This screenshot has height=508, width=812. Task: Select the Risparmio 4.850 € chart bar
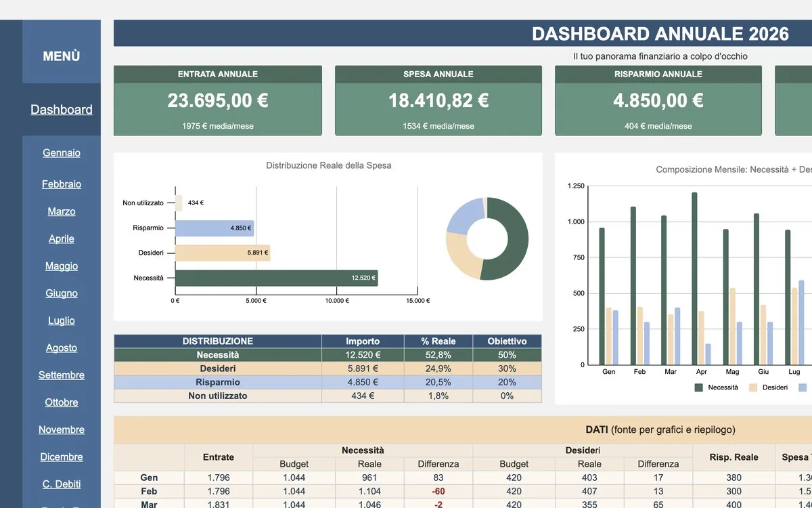pyautogui.click(x=215, y=228)
